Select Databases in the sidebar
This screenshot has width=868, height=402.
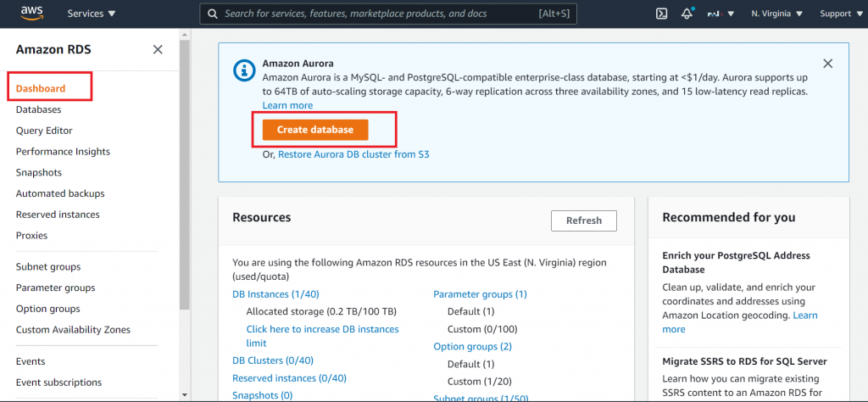(38, 109)
